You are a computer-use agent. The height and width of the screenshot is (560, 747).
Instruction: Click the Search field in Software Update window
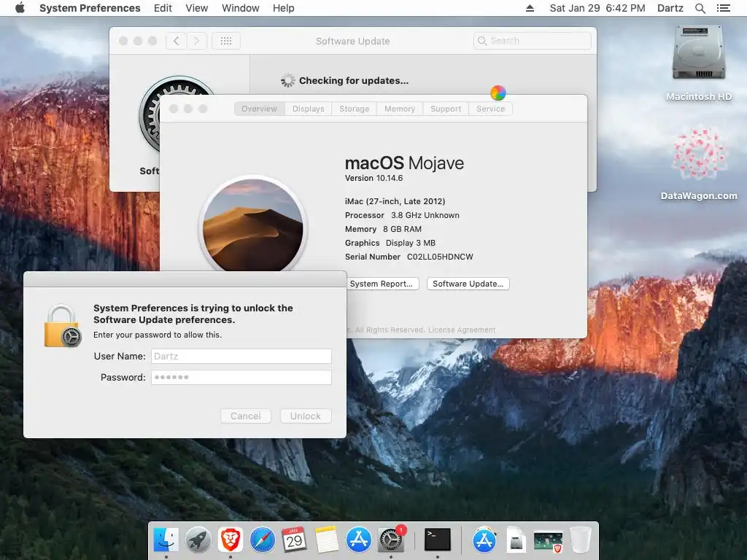(x=532, y=41)
